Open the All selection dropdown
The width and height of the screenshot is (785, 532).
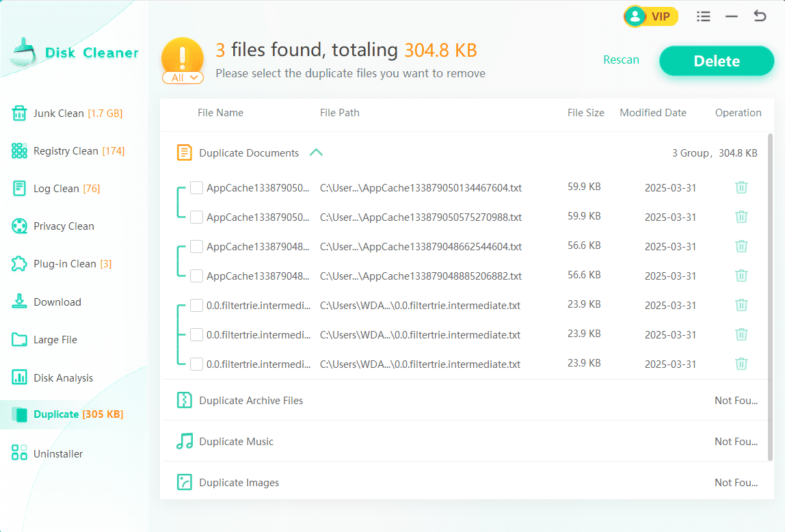coord(183,78)
